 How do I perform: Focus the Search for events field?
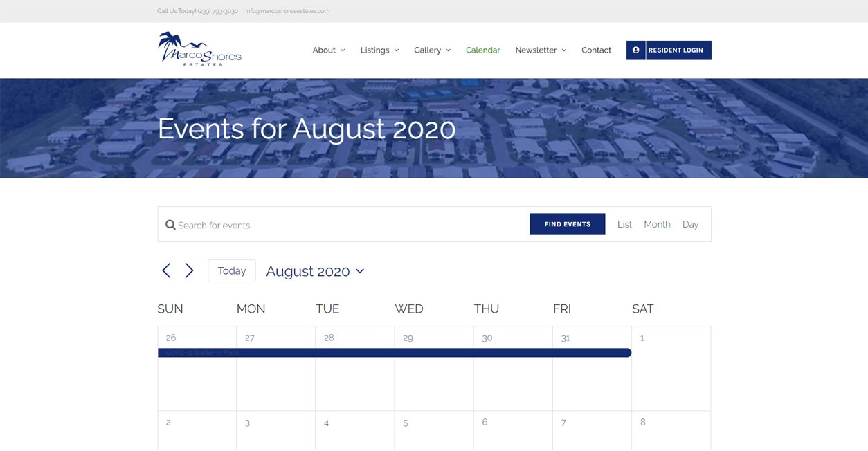[346, 225]
